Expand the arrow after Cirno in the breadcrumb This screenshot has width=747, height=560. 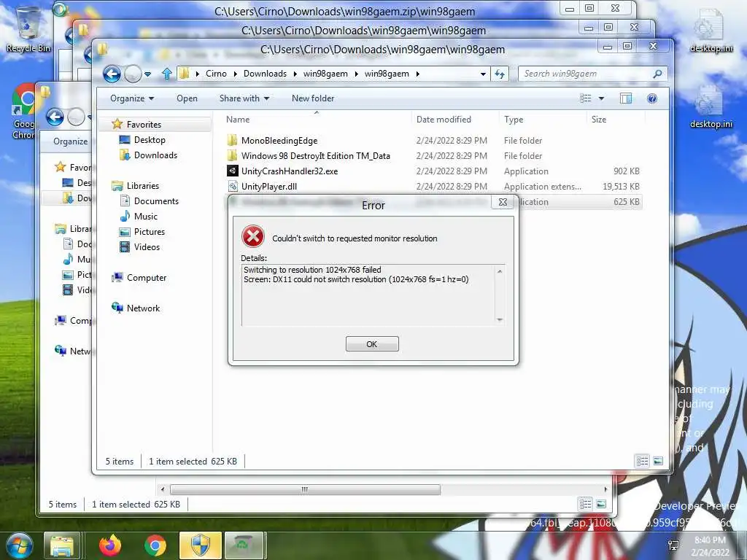236,74
